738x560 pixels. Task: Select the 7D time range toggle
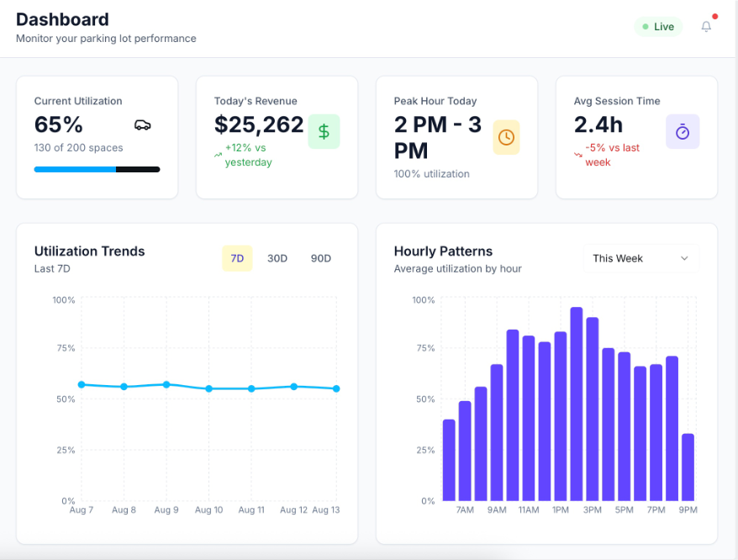[x=237, y=258]
